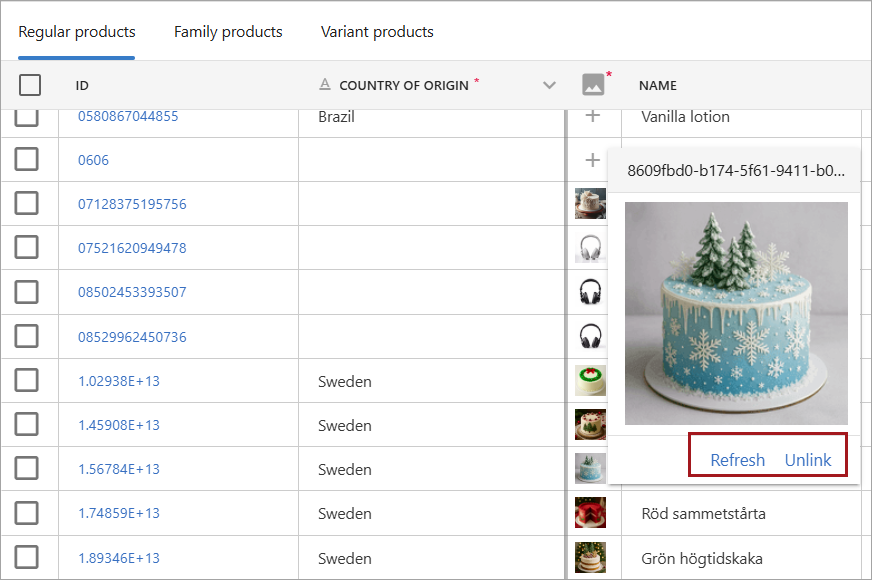This screenshot has height=580, width=872.
Task: Open cake thumbnail in row 07128375195756
Action: point(590,204)
